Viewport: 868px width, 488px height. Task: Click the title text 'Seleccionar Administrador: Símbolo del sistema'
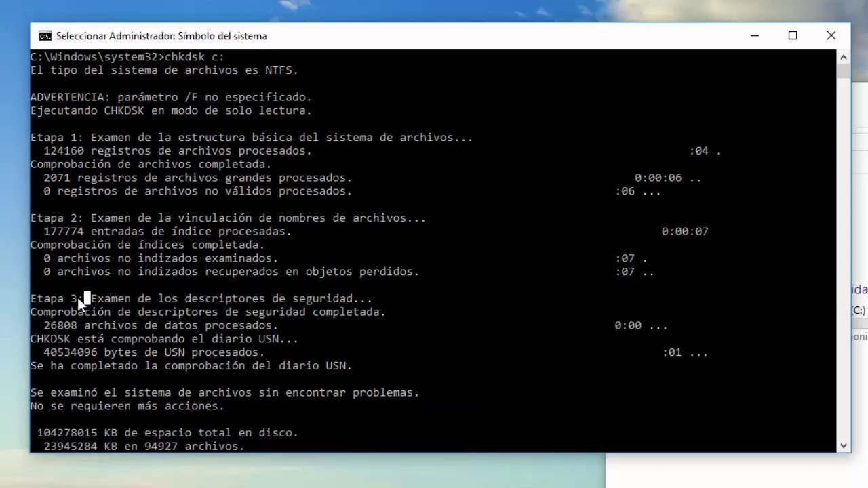click(161, 36)
